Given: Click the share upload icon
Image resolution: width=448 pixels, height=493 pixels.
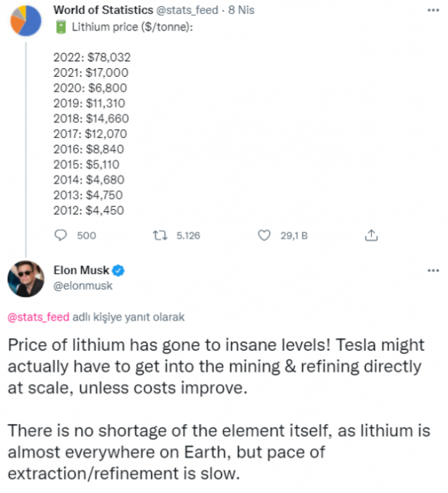Looking at the screenshot, I should (x=372, y=235).
